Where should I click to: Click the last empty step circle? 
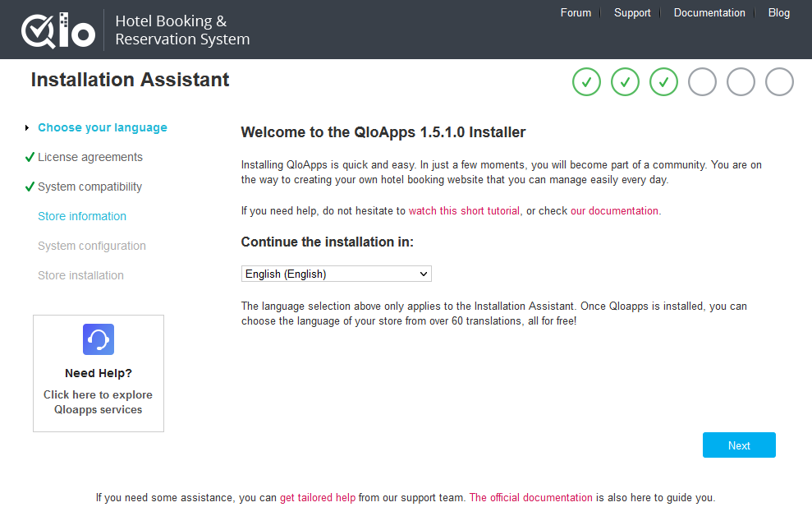click(779, 82)
